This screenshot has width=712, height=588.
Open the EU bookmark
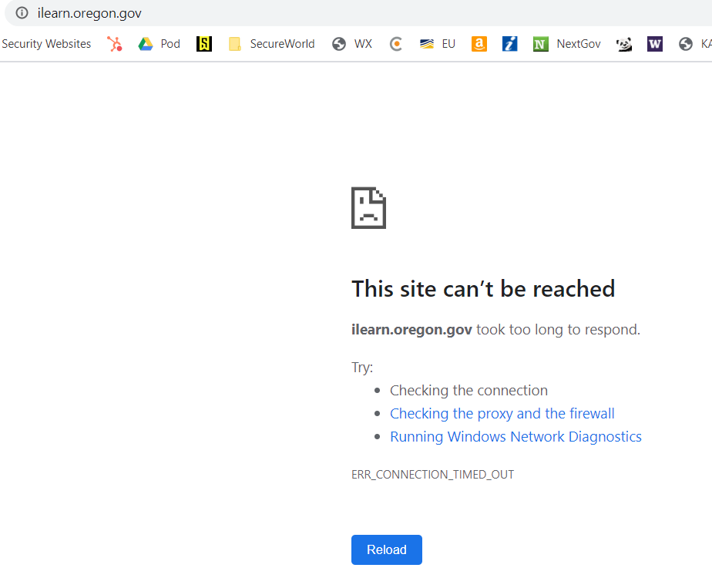tap(438, 44)
